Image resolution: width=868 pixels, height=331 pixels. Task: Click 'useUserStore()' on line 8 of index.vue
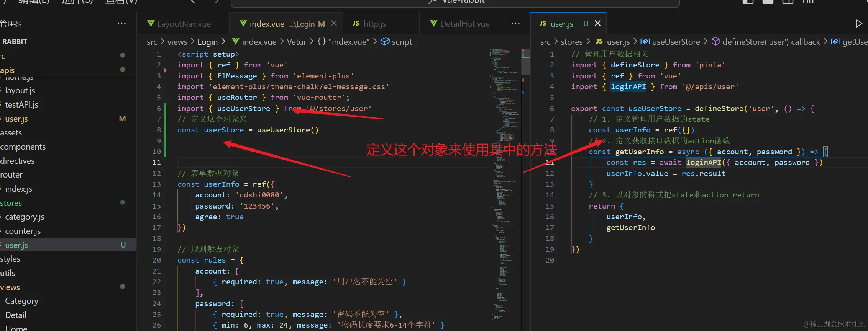pyautogui.click(x=287, y=130)
